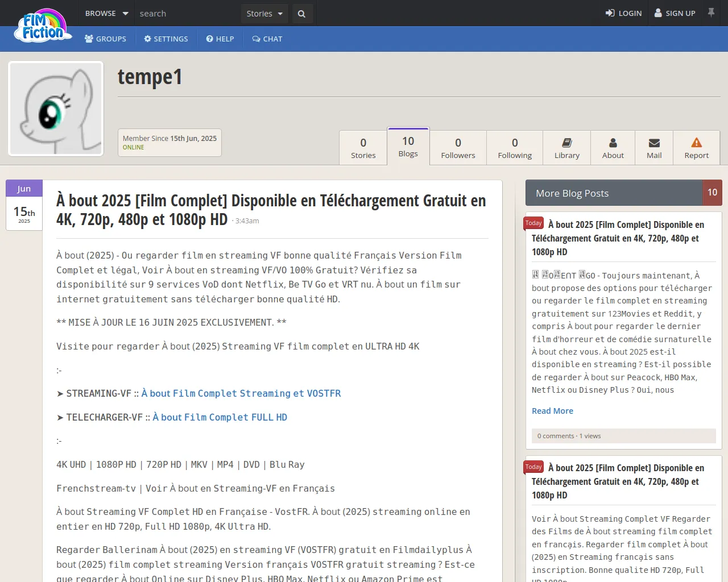This screenshot has height=582, width=728.
Task: Open the Stories search type dropdown
Action: (x=264, y=14)
